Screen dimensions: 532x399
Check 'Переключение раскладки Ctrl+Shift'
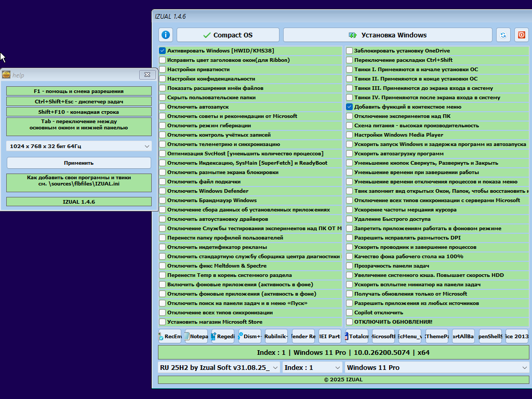pyautogui.click(x=350, y=60)
